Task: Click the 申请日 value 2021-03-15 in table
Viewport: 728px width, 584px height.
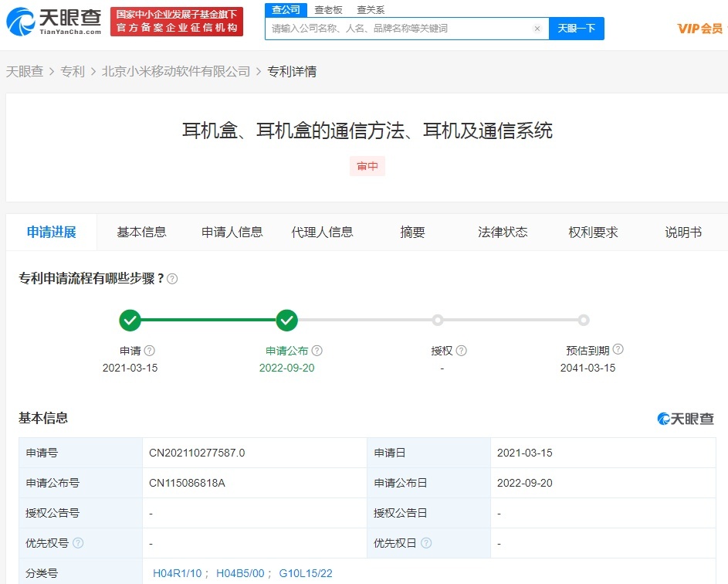Action: 525,453
